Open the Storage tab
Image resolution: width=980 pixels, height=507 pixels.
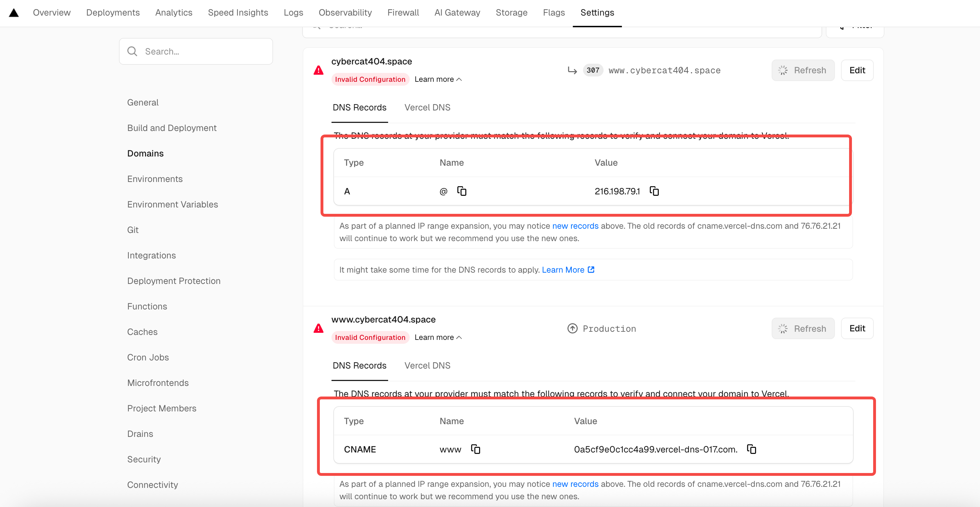pyautogui.click(x=512, y=12)
